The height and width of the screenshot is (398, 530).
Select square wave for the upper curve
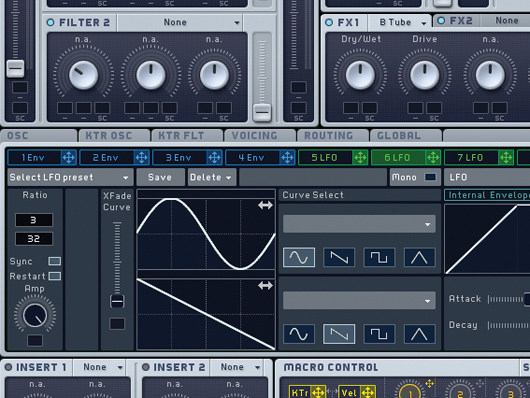pos(379,257)
